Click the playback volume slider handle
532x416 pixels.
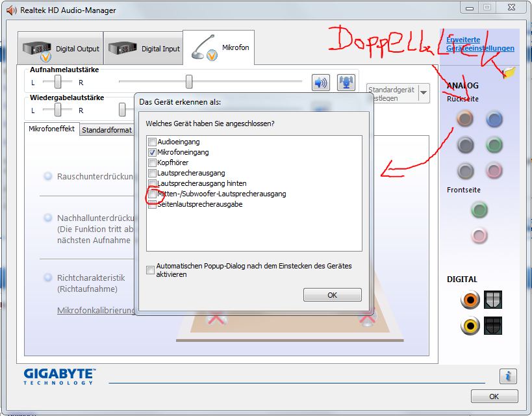pyautogui.click(x=122, y=110)
